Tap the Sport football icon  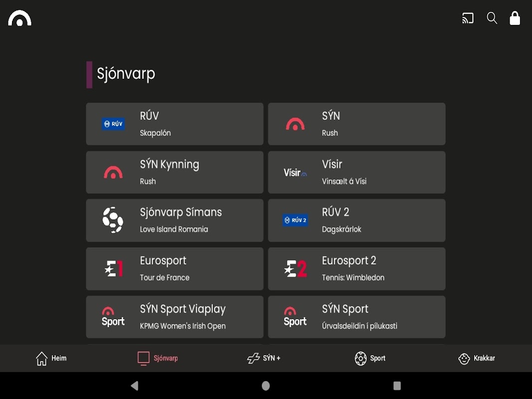coord(360,358)
